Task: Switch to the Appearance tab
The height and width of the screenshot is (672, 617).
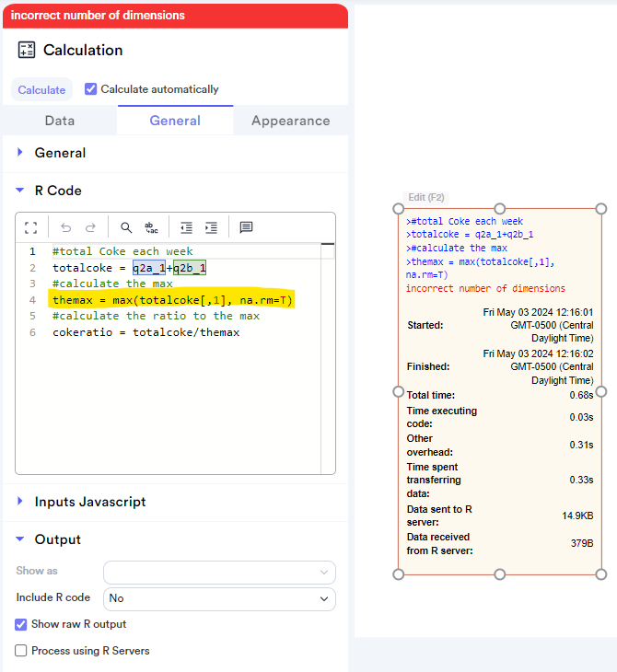Action: (290, 121)
